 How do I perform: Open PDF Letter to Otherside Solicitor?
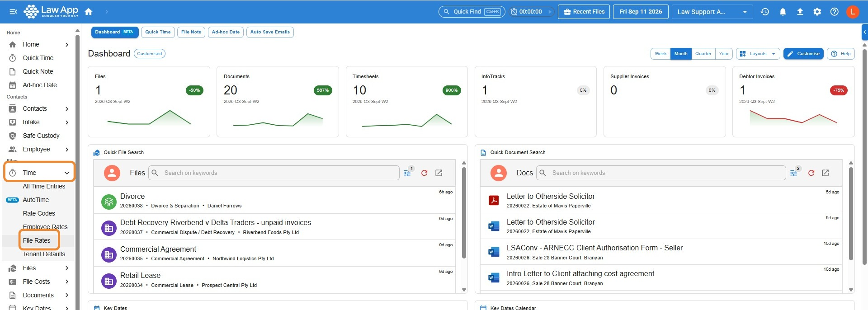point(661,200)
